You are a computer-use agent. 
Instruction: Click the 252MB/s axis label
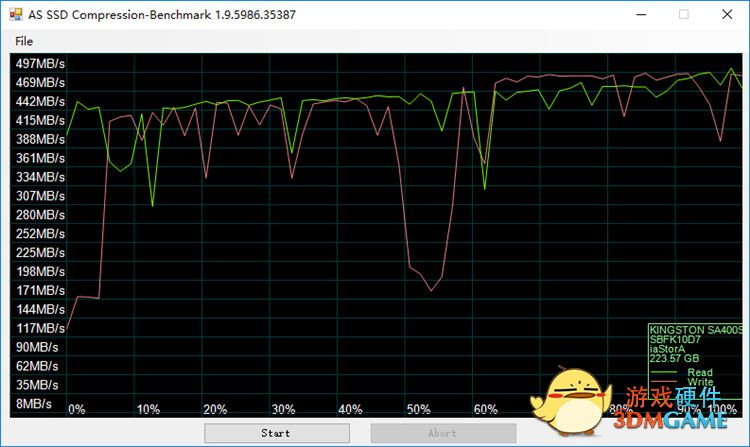40,234
